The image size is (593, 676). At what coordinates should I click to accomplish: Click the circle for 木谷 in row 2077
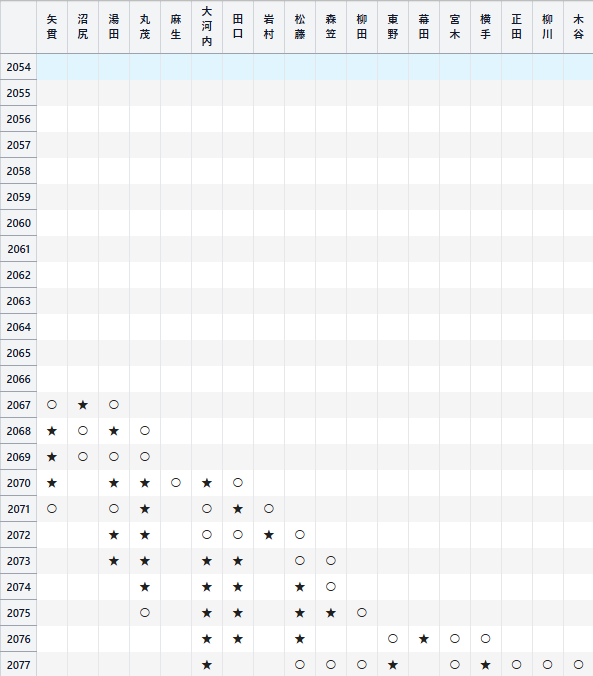[x=579, y=665]
